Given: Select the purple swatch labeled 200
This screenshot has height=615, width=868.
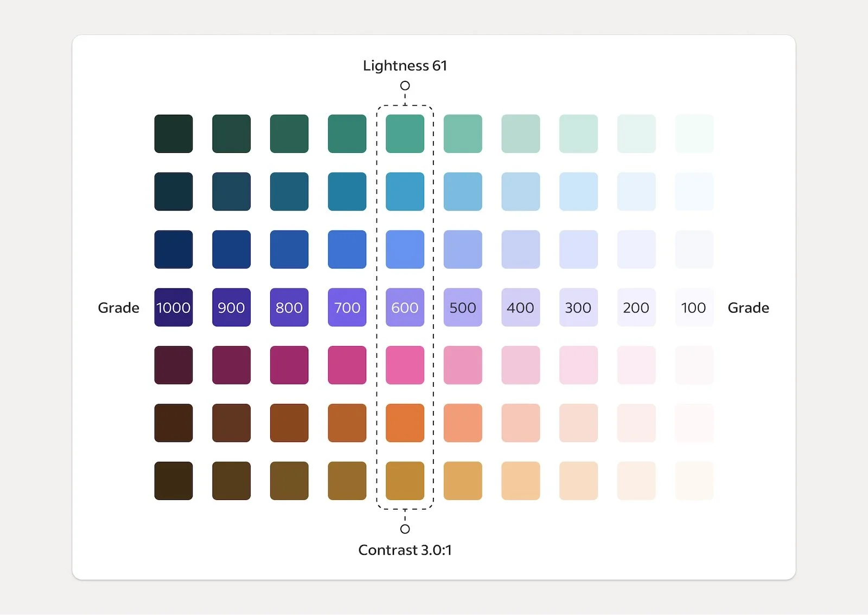Looking at the screenshot, I should coord(636,307).
